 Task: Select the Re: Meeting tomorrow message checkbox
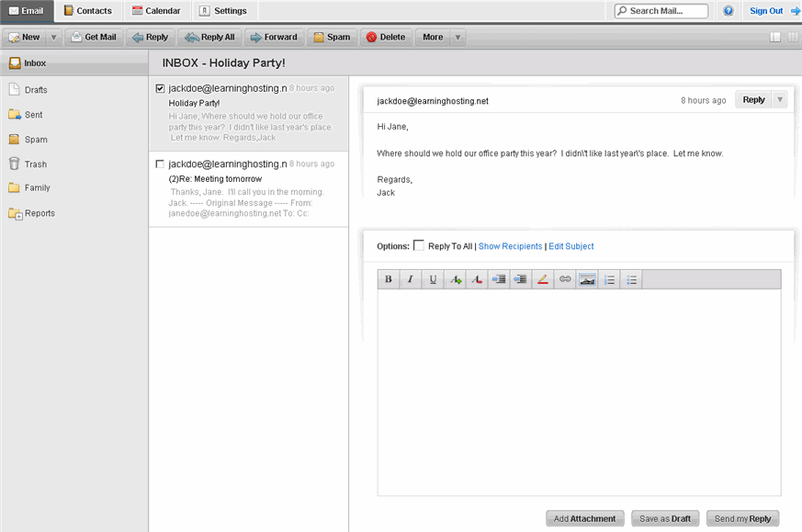[x=161, y=164]
